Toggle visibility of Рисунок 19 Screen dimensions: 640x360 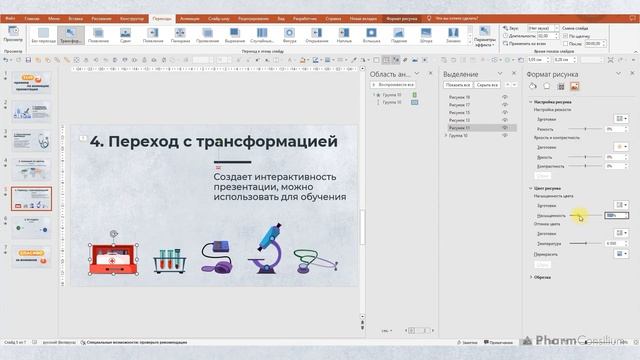505,97
